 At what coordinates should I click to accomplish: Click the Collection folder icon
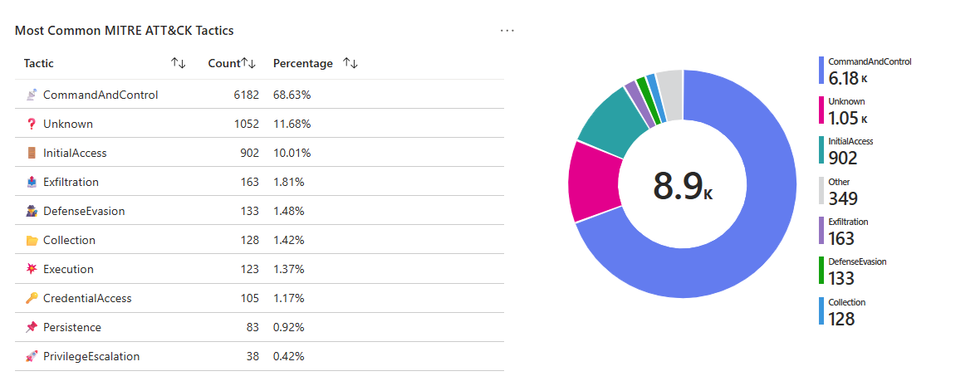click(32, 240)
